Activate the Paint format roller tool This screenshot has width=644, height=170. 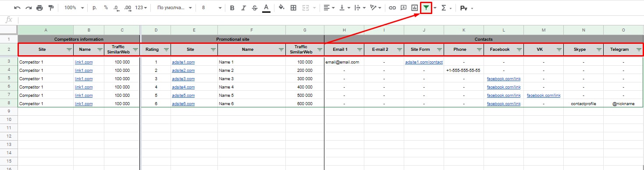pos(51,8)
